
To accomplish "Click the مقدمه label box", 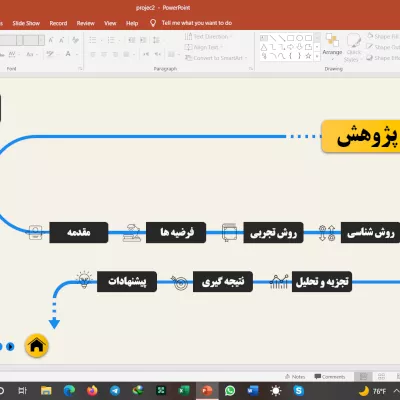I will click(x=79, y=232).
